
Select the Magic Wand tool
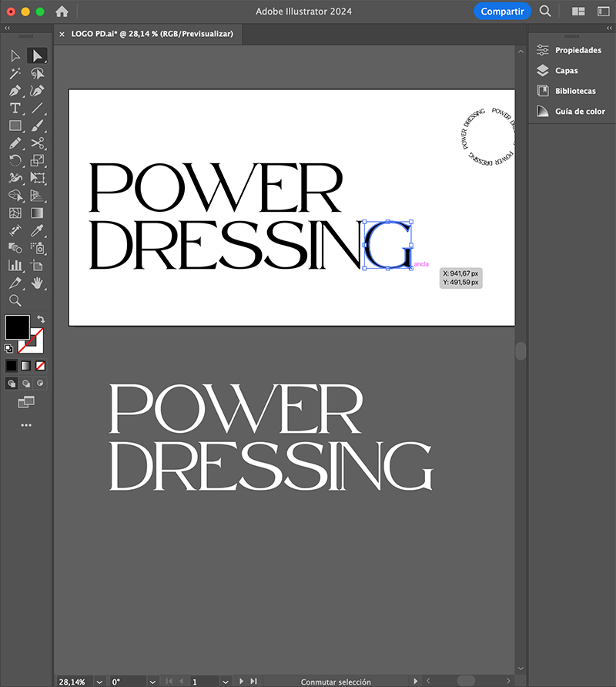15,73
